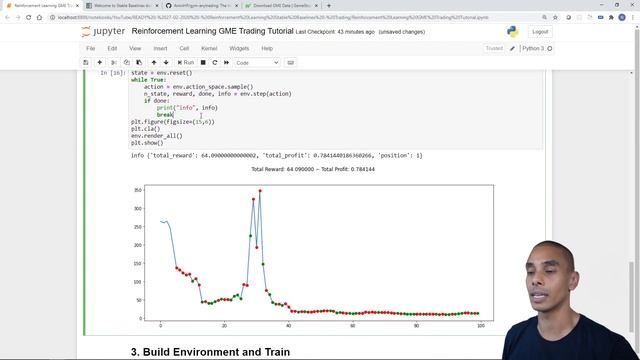Paste cells below icon
This screenshot has height=360, width=640.
139,62
